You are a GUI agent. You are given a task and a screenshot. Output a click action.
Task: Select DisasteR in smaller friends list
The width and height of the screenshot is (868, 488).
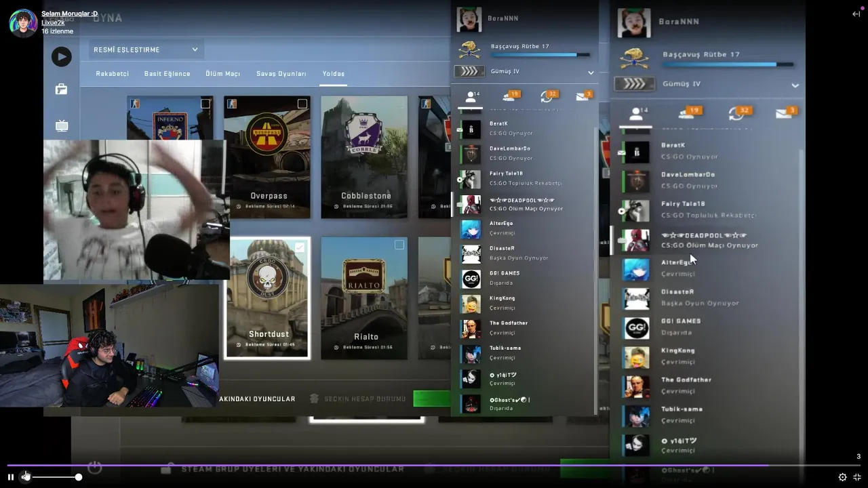pos(522,253)
